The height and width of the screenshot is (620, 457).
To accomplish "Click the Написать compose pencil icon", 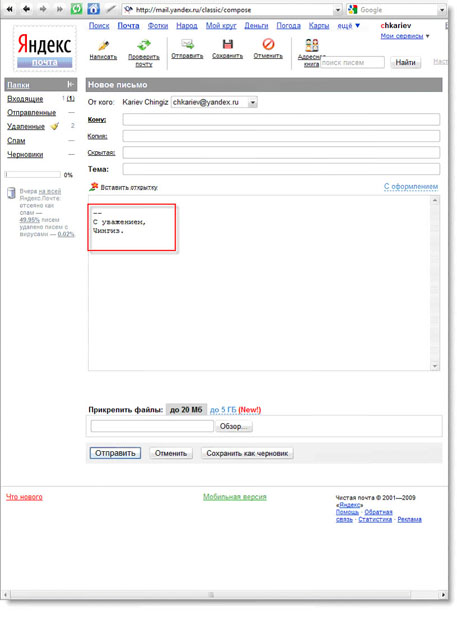I will coord(103,45).
